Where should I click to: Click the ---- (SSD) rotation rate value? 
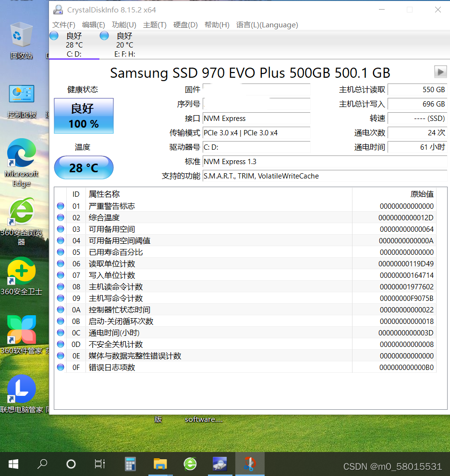417,119
